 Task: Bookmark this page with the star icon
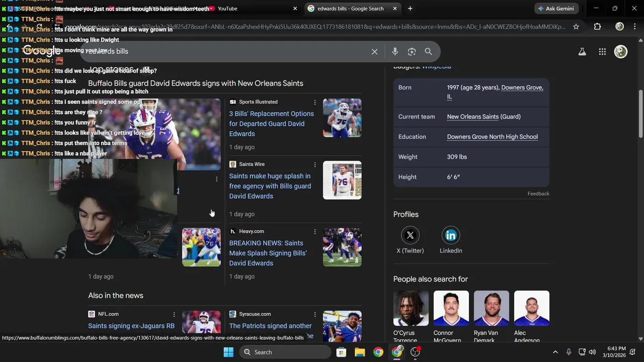pos(576,27)
